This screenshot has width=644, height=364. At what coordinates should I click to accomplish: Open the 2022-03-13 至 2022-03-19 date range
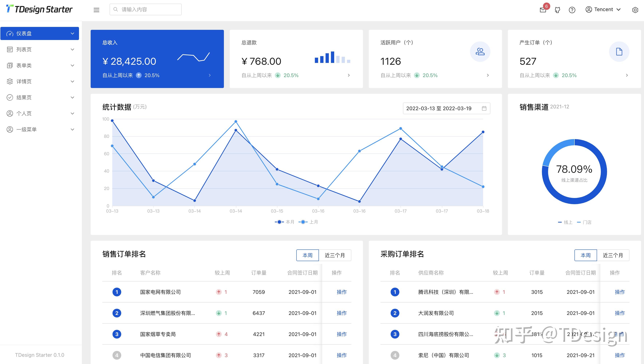coord(447,108)
